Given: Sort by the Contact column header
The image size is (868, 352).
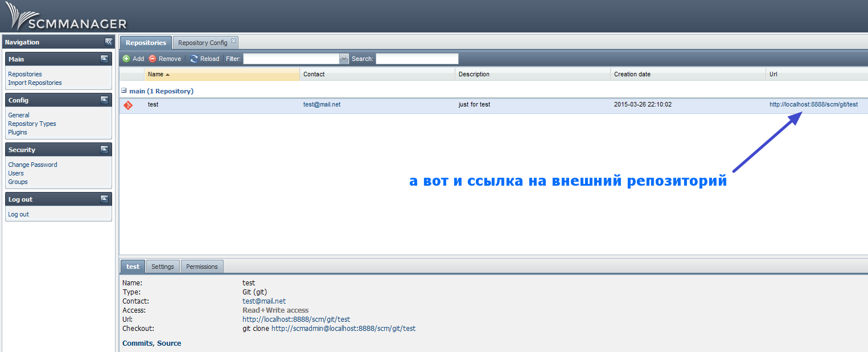Looking at the screenshot, I should pos(377,74).
